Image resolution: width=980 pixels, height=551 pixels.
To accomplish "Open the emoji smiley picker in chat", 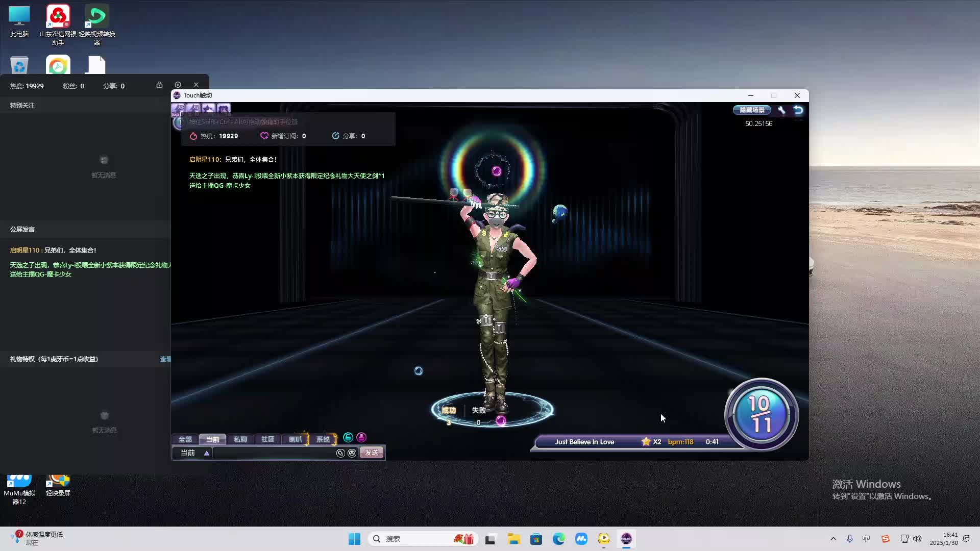I will tap(352, 453).
